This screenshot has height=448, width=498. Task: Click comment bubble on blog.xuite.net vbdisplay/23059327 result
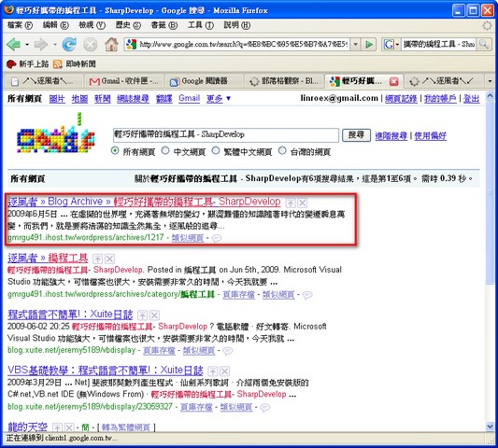point(264,407)
